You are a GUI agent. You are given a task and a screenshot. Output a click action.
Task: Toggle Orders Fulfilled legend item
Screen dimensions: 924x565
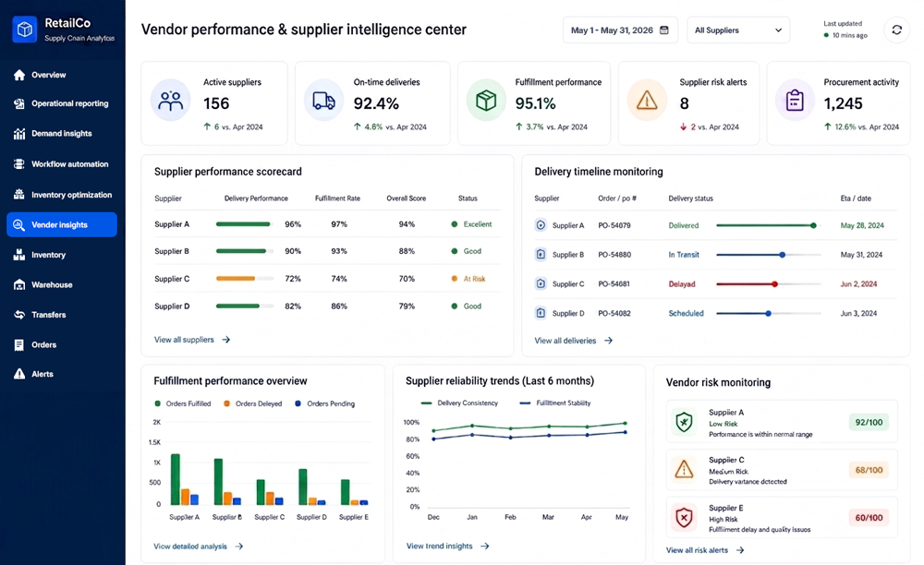coord(183,403)
